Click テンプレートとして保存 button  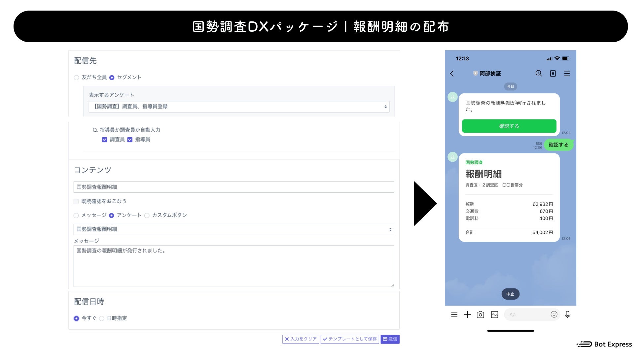[350, 339]
